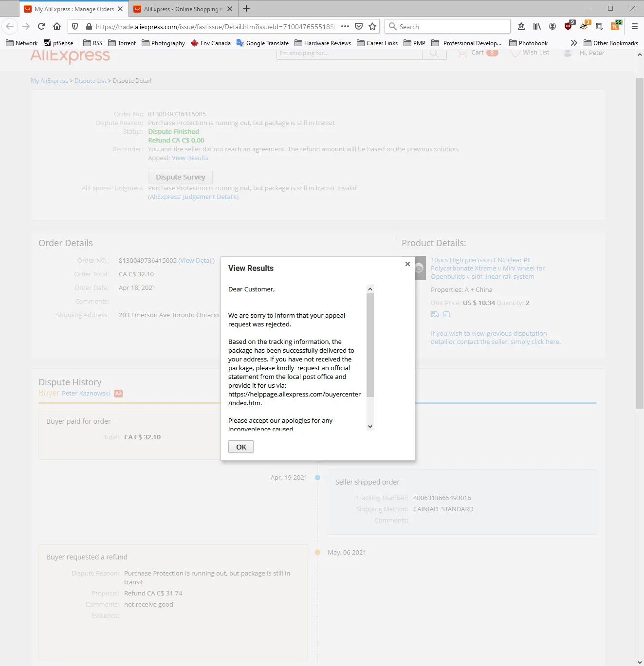This screenshot has width=644, height=666.
Task: Click the dialog scrollbar down arrow
Action: pyautogui.click(x=370, y=427)
